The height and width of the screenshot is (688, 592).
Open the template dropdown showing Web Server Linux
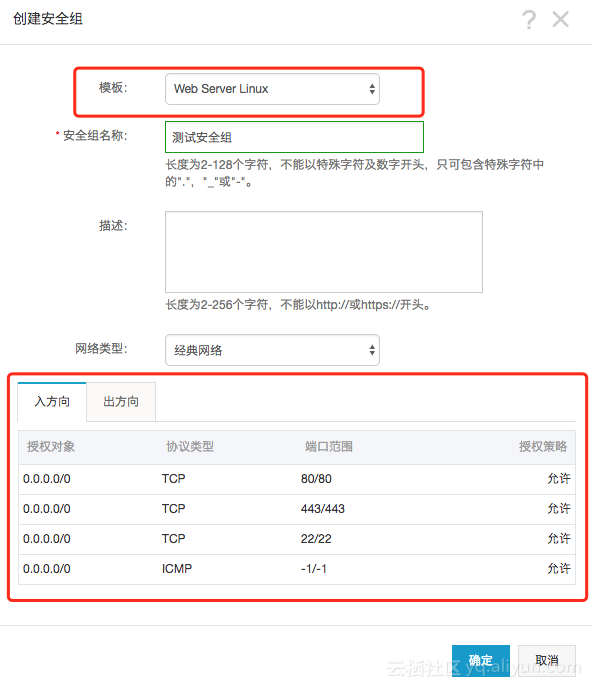pos(272,89)
